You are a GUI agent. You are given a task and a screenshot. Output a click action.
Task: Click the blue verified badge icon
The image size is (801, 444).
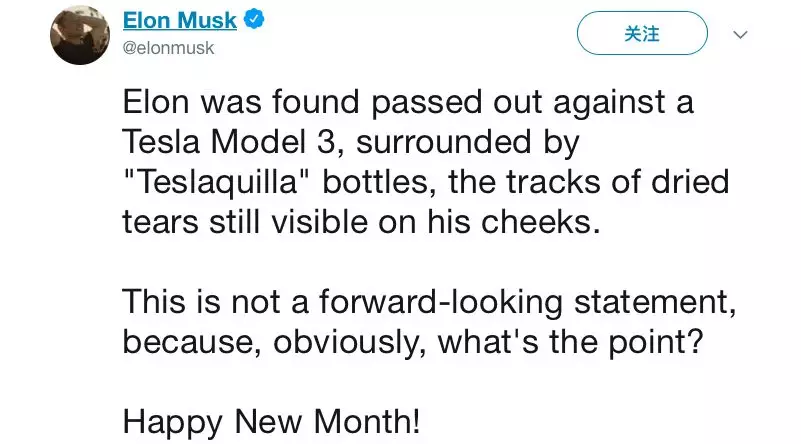tap(254, 19)
